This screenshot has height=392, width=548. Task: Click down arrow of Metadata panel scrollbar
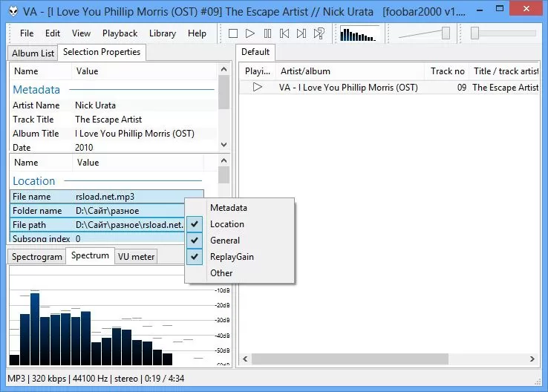[224, 145]
